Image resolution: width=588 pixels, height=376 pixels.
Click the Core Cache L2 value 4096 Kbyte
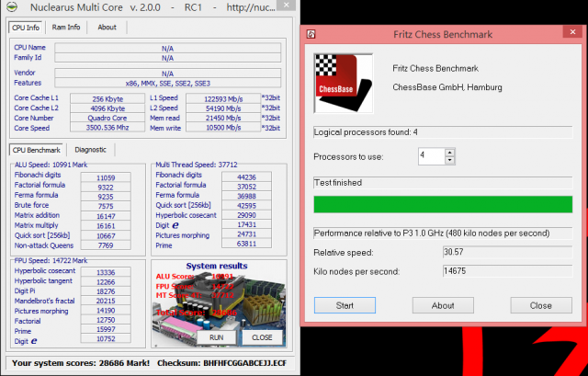(x=107, y=108)
